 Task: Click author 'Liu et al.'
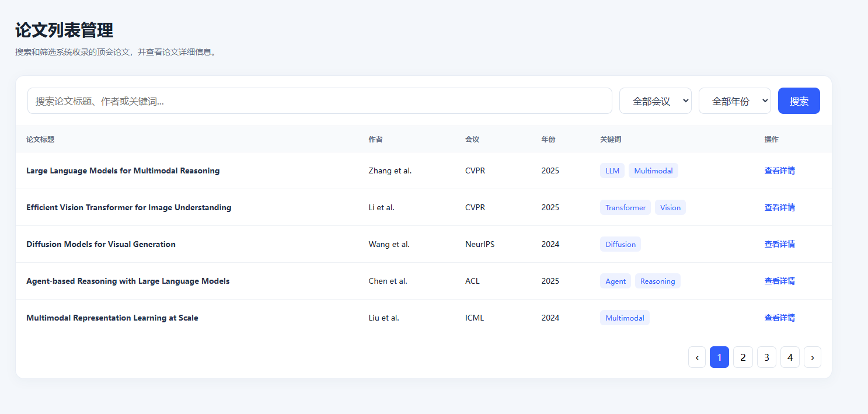point(384,318)
